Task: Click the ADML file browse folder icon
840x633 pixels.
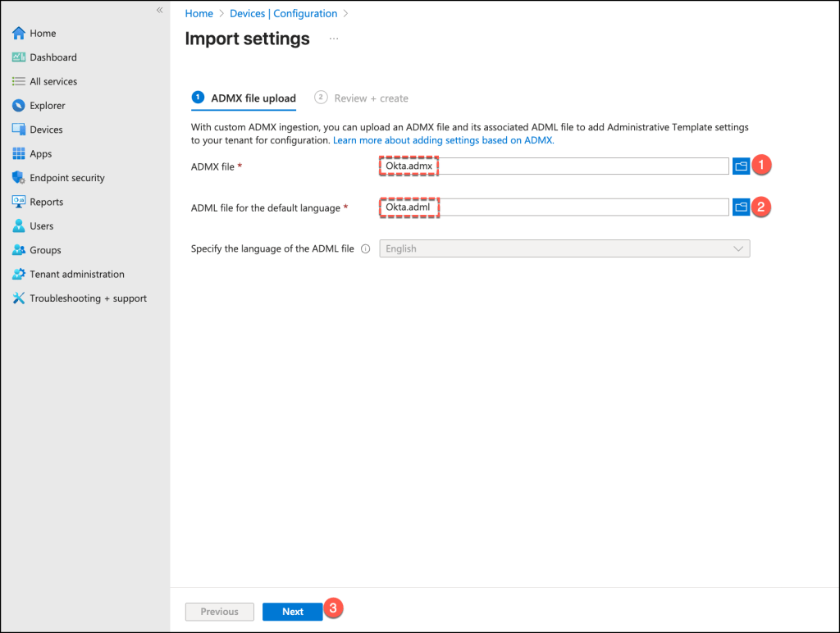Action: pos(741,207)
